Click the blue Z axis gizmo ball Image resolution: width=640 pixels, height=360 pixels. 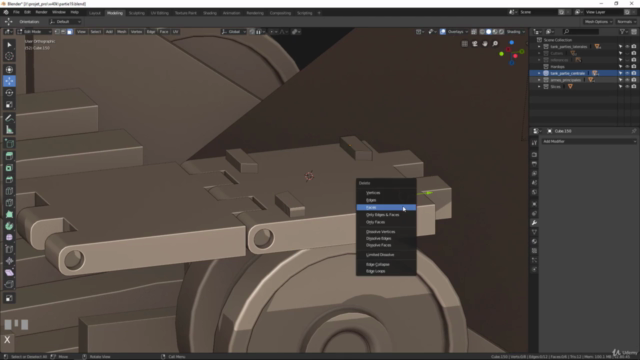511,42
